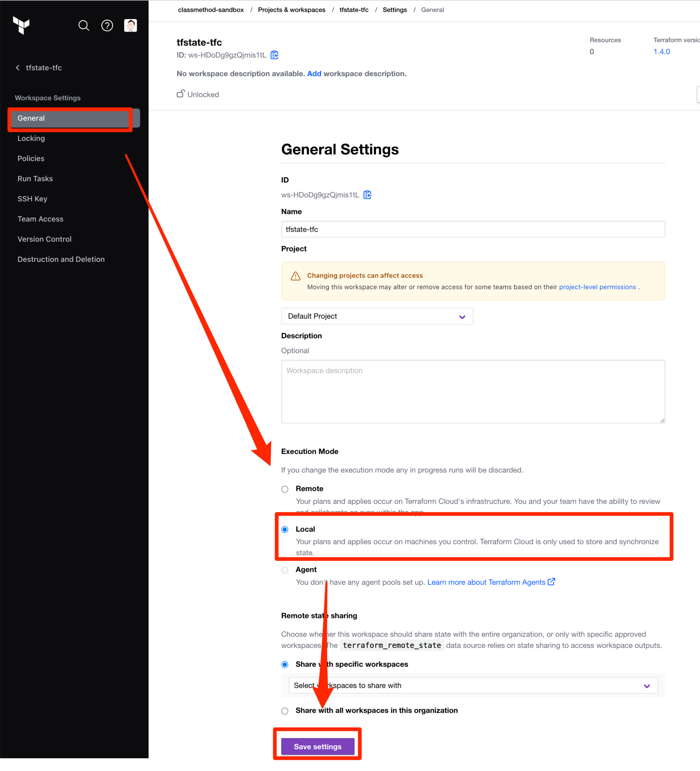Open the Default Project dropdown

point(377,316)
